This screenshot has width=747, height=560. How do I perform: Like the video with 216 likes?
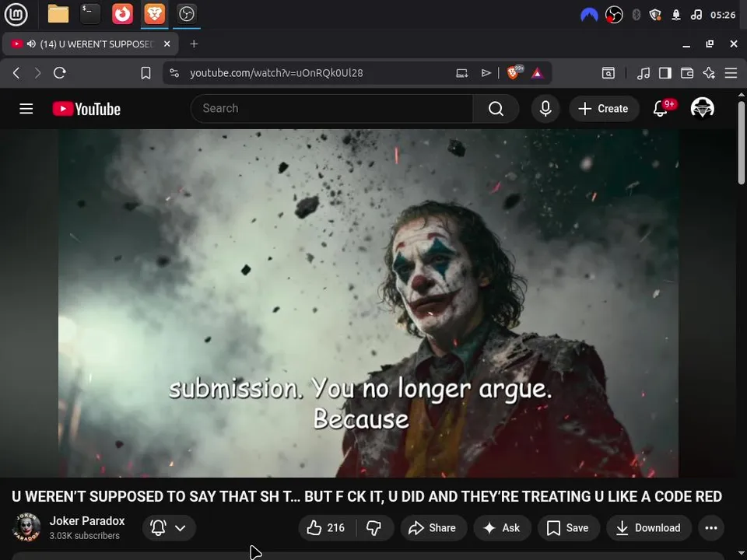[x=326, y=527]
